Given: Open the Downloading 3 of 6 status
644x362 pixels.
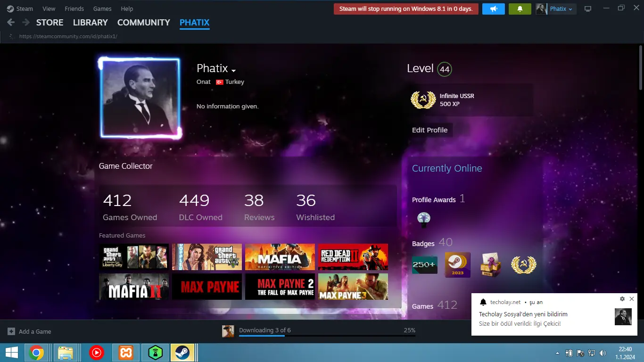Looking at the screenshot, I should click(264, 330).
